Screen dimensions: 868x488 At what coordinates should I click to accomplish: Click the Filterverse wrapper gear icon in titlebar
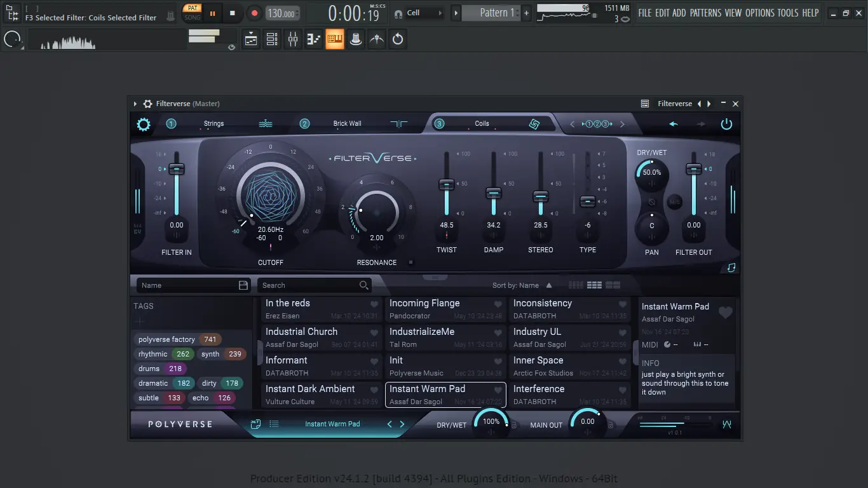(147, 104)
